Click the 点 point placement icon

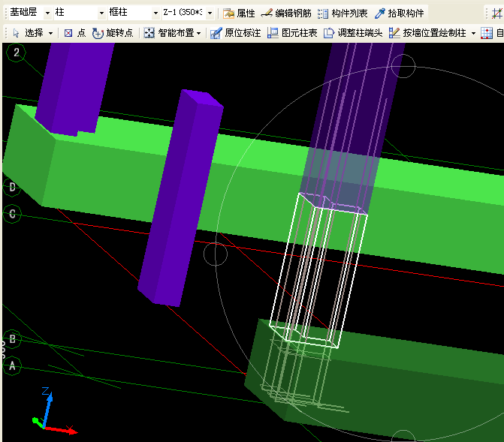(68, 33)
